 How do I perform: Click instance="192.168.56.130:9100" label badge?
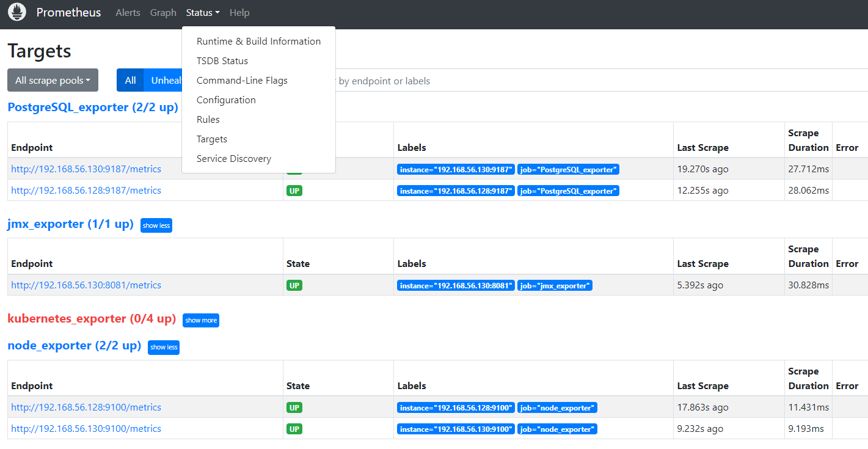(x=456, y=429)
